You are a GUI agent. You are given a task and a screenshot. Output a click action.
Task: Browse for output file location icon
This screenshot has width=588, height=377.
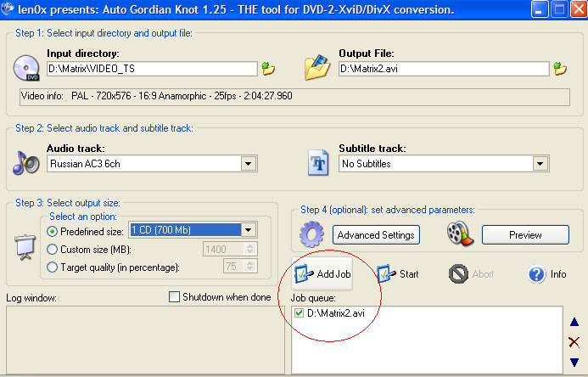click(x=560, y=69)
